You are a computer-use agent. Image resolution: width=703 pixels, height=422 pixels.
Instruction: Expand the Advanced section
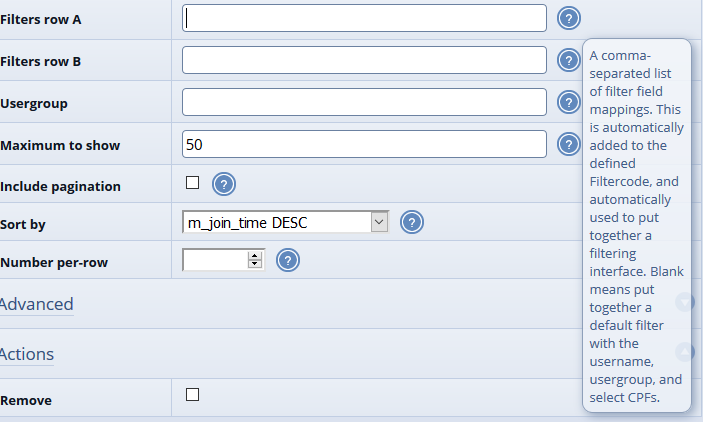point(37,304)
